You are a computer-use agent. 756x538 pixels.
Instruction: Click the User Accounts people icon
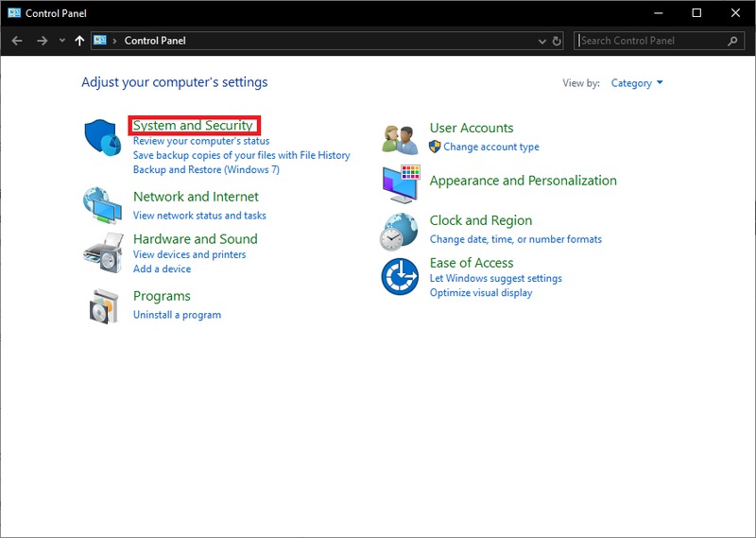pyautogui.click(x=400, y=138)
